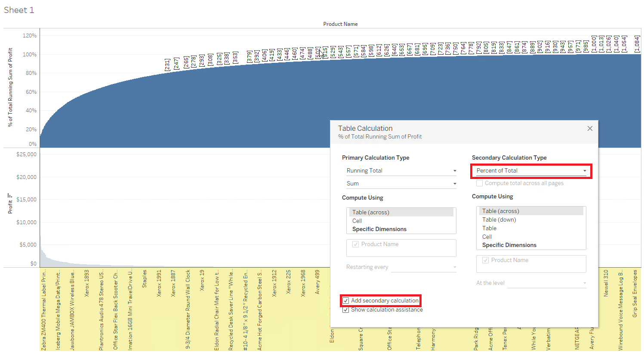
Task: Select Specific Dimensions in secondary Compute Using
Action: [x=509, y=245]
